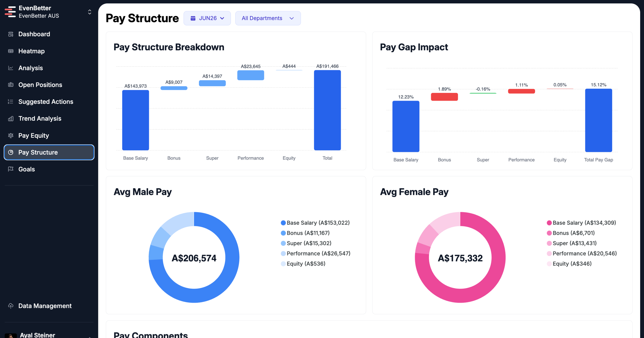This screenshot has width=644, height=338.
Task: Click the red 1.11% Performance bar
Action: (521, 91)
